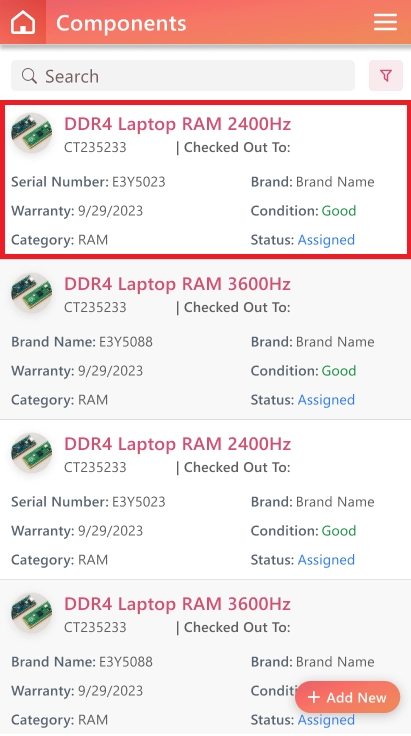The image size is (411, 736).
Task: Open second DDR4 Laptop RAM 2400Hz thumbnail
Action: (x=31, y=453)
